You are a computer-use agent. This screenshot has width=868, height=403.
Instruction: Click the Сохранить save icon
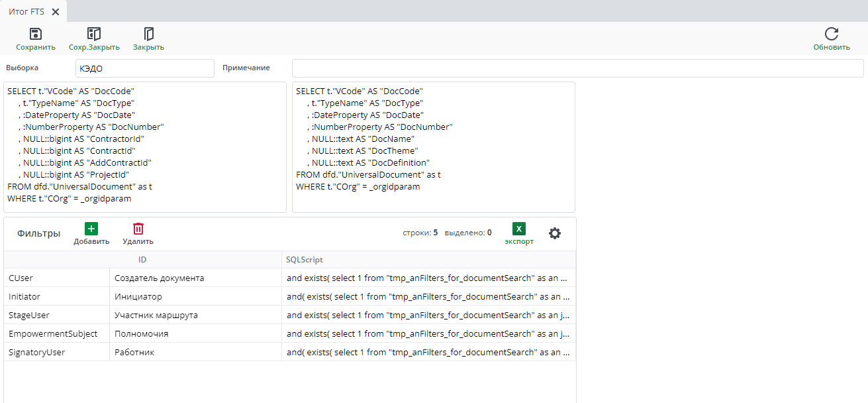point(36,34)
